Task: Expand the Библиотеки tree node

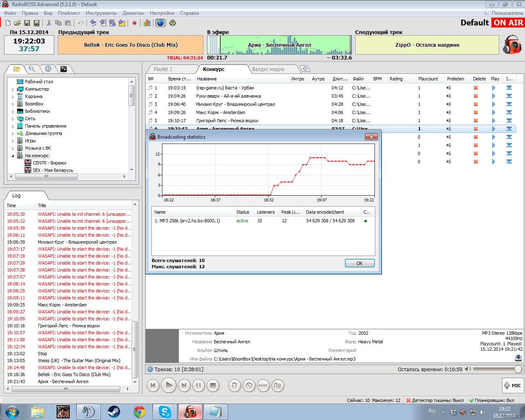Action: click(x=13, y=112)
